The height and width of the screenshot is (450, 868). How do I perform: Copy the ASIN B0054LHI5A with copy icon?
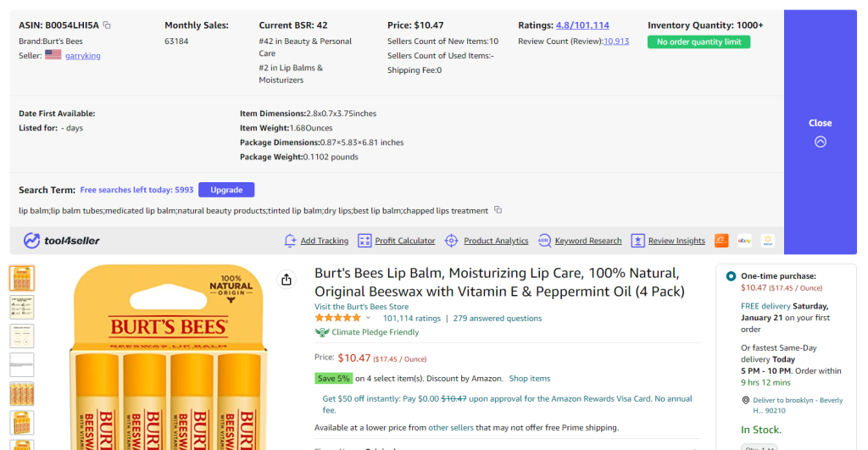pyautogui.click(x=107, y=25)
